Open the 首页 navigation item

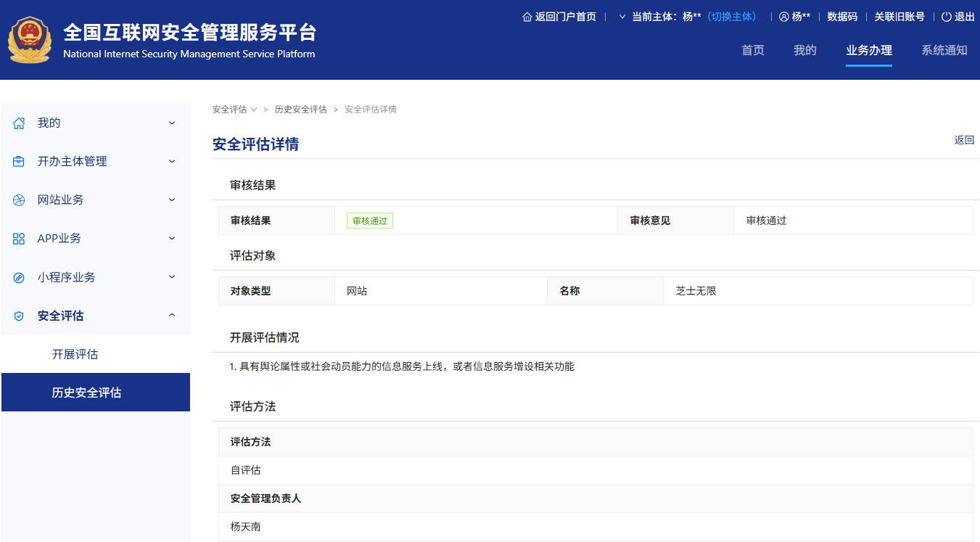tap(752, 50)
